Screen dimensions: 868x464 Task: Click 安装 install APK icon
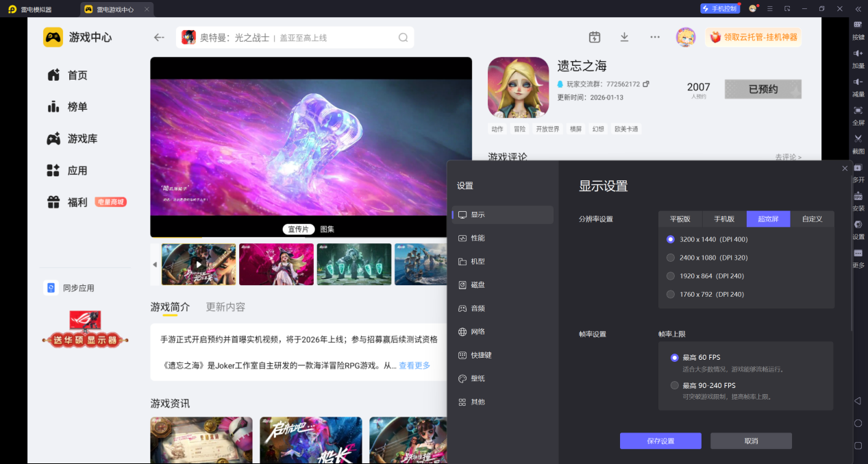point(858,201)
